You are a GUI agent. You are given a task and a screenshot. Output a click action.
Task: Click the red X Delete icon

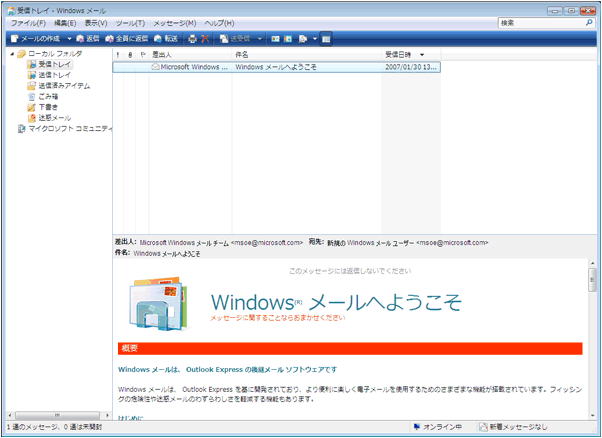[205, 39]
